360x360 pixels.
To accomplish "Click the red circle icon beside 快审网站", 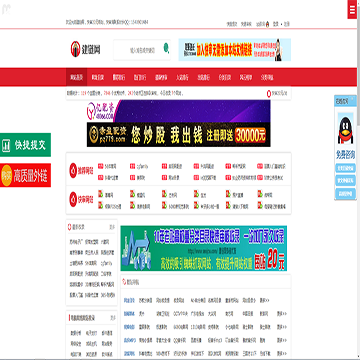I will (x=73, y=199).
